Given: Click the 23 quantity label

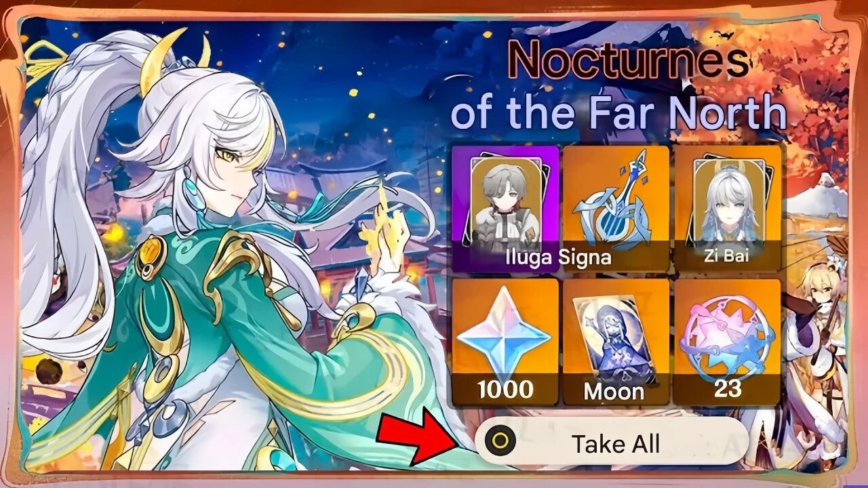Looking at the screenshot, I should [727, 390].
